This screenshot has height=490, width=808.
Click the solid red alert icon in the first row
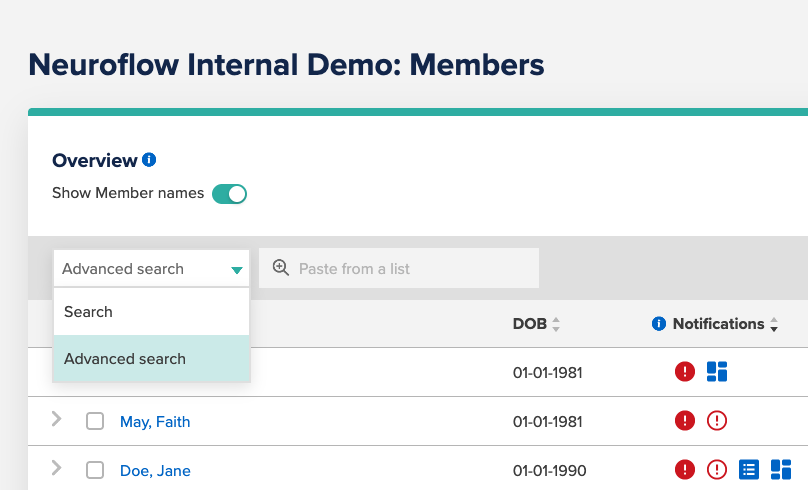point(685,371)
